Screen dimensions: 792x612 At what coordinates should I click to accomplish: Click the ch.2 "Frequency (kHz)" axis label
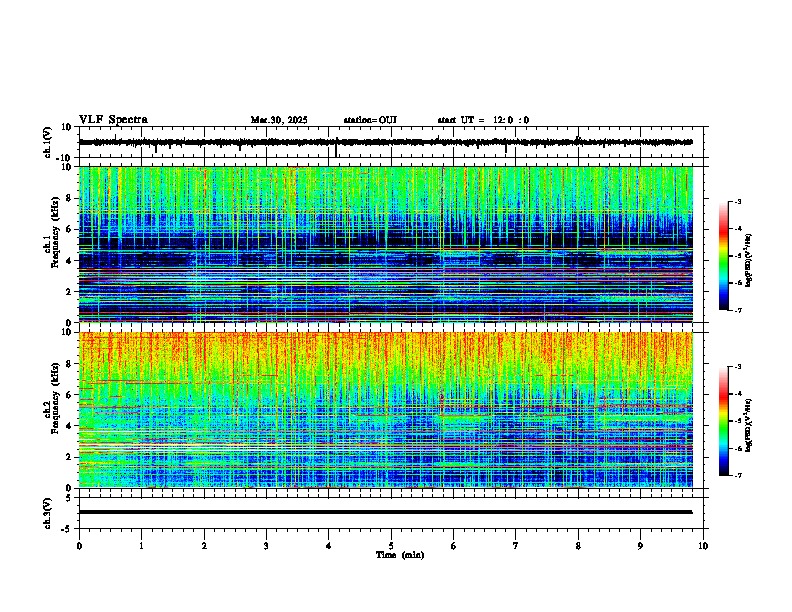coord(55,398)
